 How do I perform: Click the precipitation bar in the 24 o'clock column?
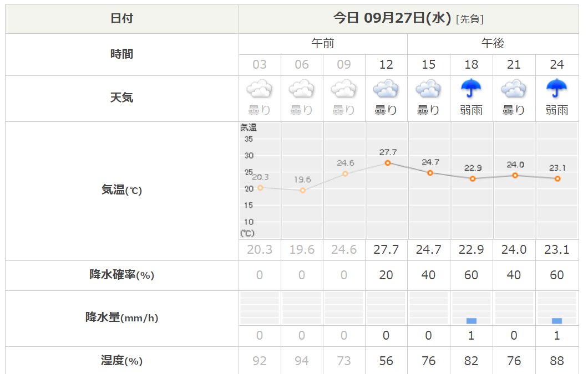[557, 321]
